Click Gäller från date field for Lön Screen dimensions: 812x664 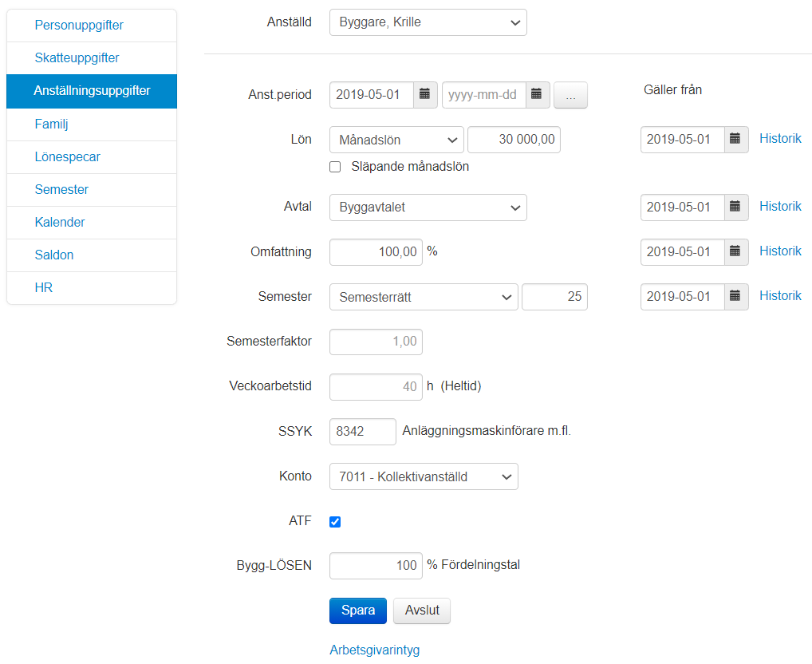[683, 140]
